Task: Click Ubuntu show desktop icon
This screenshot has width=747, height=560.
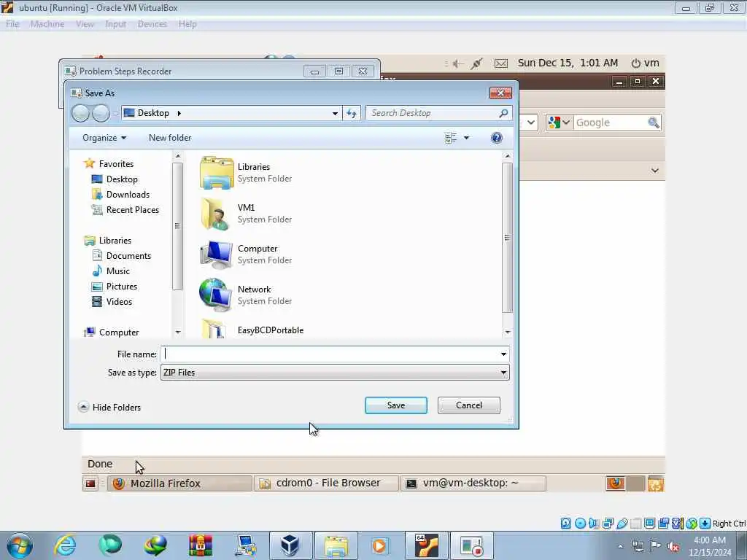Action: [x=90, y=484]
